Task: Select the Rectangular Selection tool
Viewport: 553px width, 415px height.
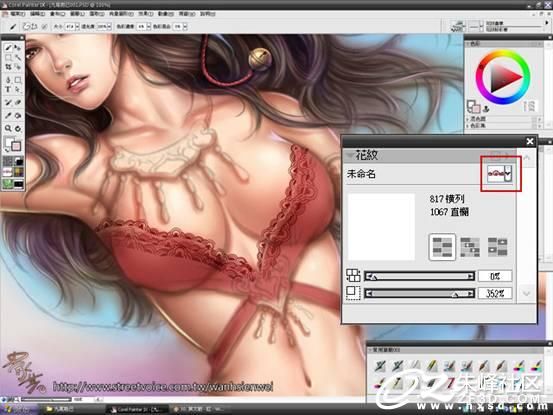Action: (x=8, y=57)
